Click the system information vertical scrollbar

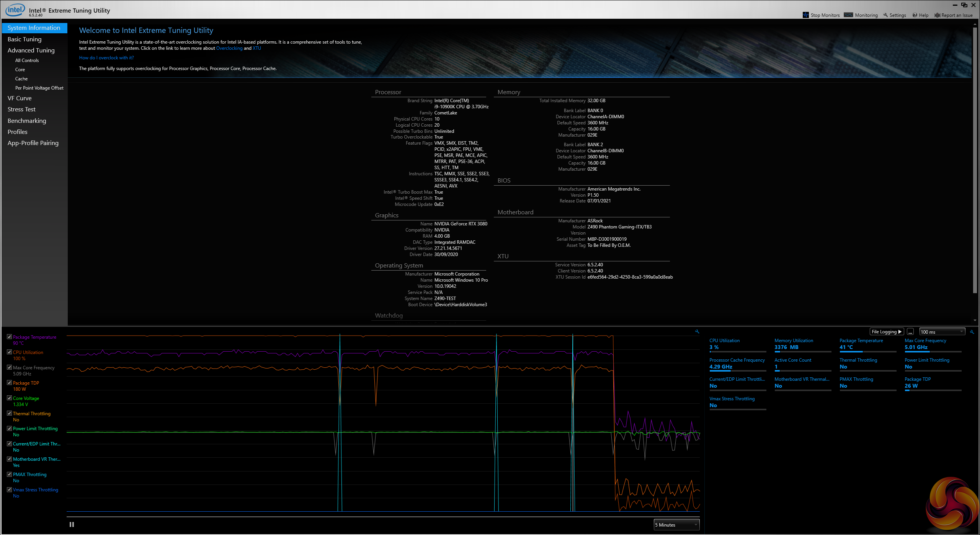coord(975,161)
